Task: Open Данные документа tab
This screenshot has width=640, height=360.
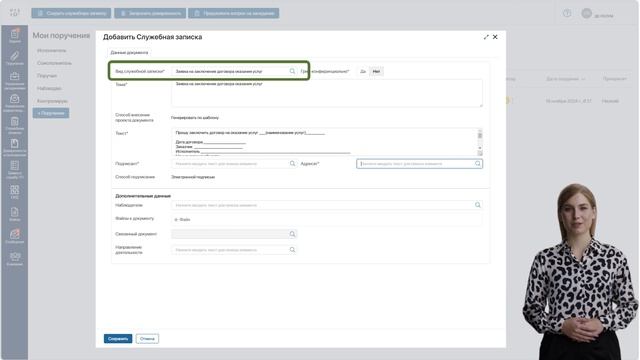Action: coord(129,53)
